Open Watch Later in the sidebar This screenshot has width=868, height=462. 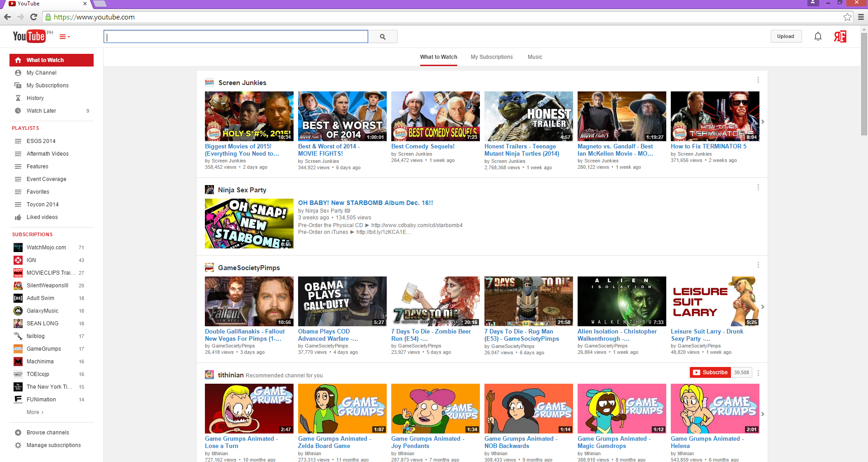tap(41, 111)
